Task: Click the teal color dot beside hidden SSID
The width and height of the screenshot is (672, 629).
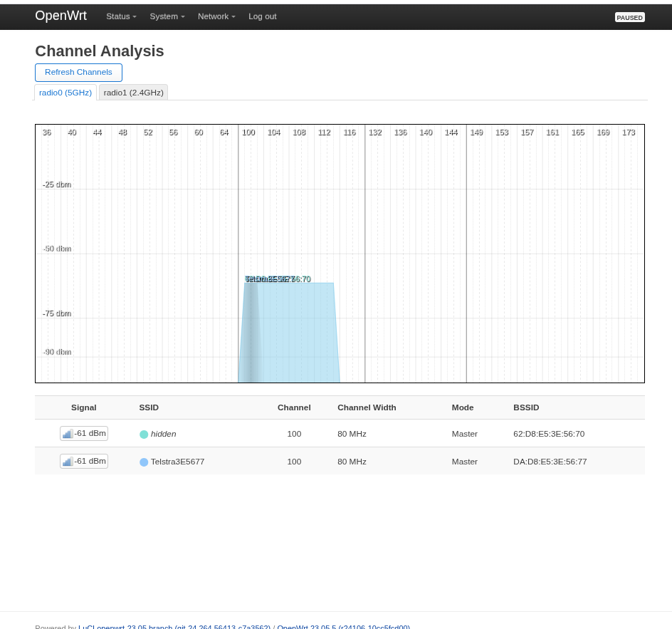Action: [x=144, y=435]
